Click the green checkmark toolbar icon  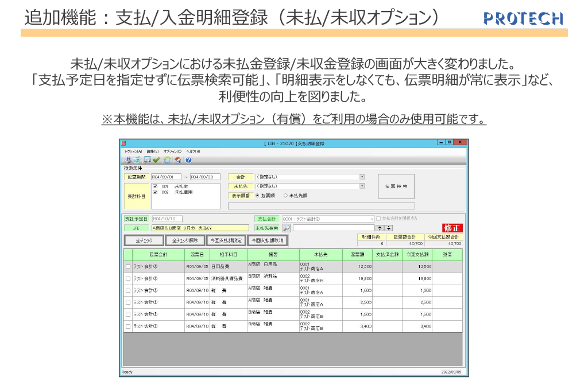pos(156,160)
